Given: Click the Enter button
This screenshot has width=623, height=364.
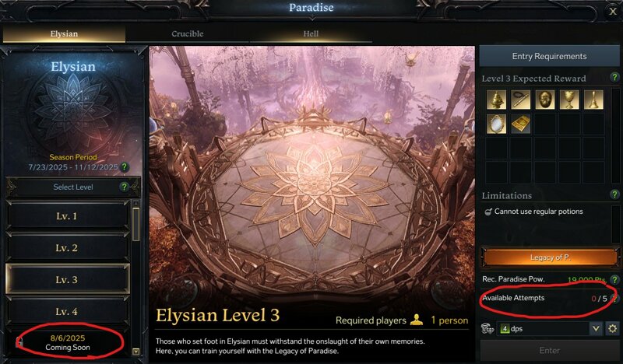Looking at the screenshot, I should tap(550, 351).
